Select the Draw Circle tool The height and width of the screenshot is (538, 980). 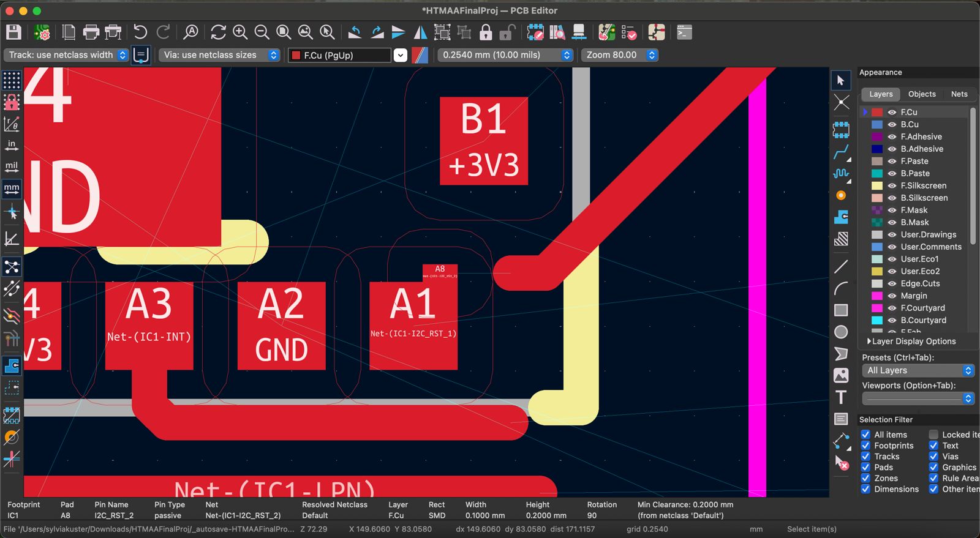(841, 332)
